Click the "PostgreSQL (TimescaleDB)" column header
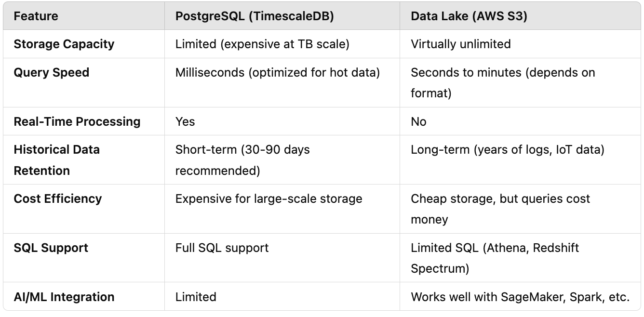The image size is (644, 317). tap(255, 16)
